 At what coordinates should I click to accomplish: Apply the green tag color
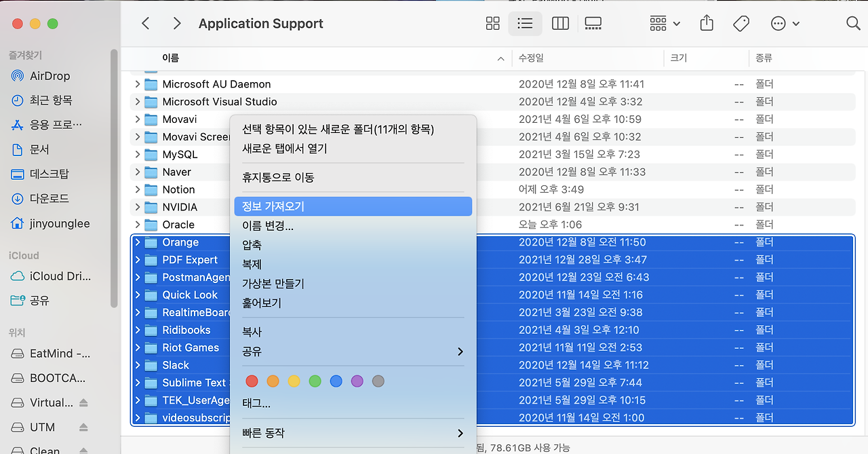pos(315,381)
